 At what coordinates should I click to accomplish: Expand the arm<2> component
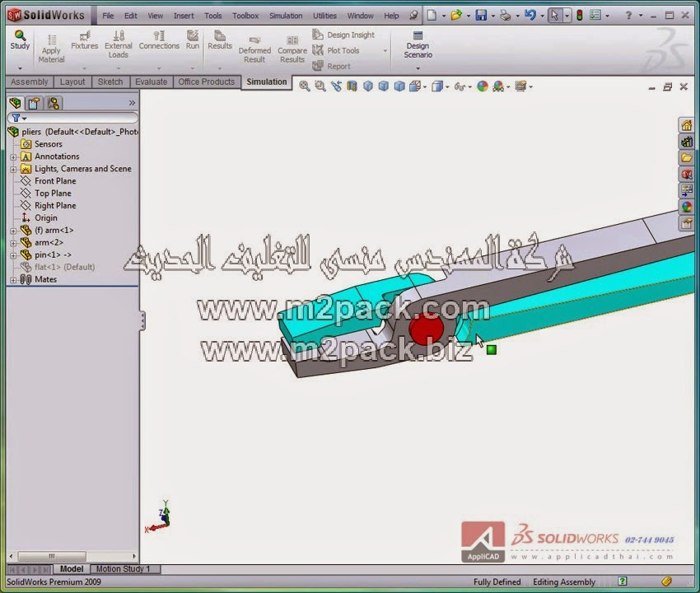(13, 243)
